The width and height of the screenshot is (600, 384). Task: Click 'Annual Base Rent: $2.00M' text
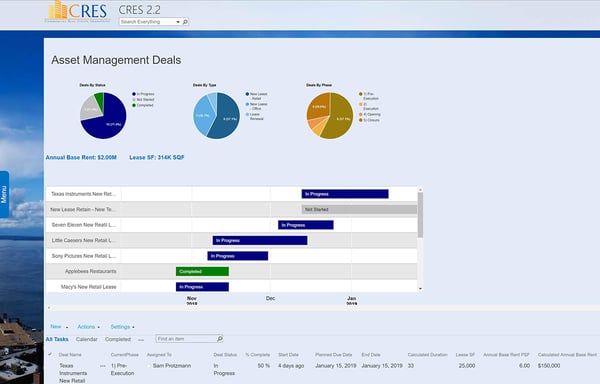click(81, 158)
